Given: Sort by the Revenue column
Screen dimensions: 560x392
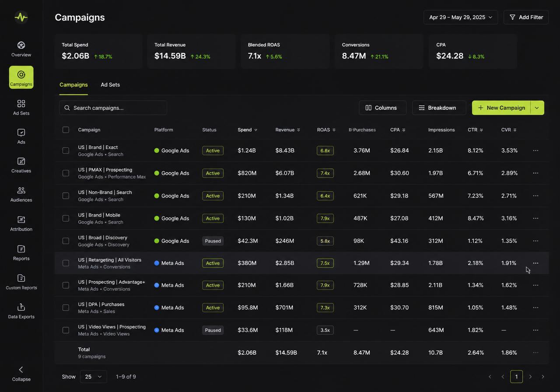Looking at the screenshot, I should pos(288,130).
